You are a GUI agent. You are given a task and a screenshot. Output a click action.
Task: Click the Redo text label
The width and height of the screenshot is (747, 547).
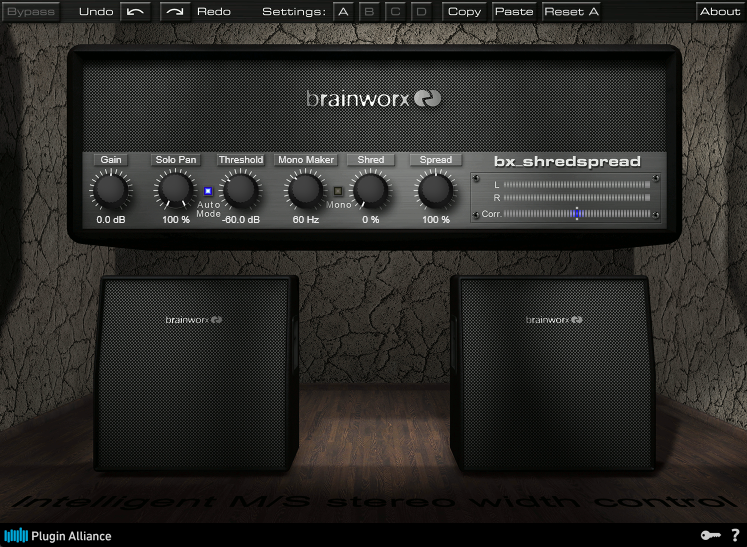click(x=214, y=11)
